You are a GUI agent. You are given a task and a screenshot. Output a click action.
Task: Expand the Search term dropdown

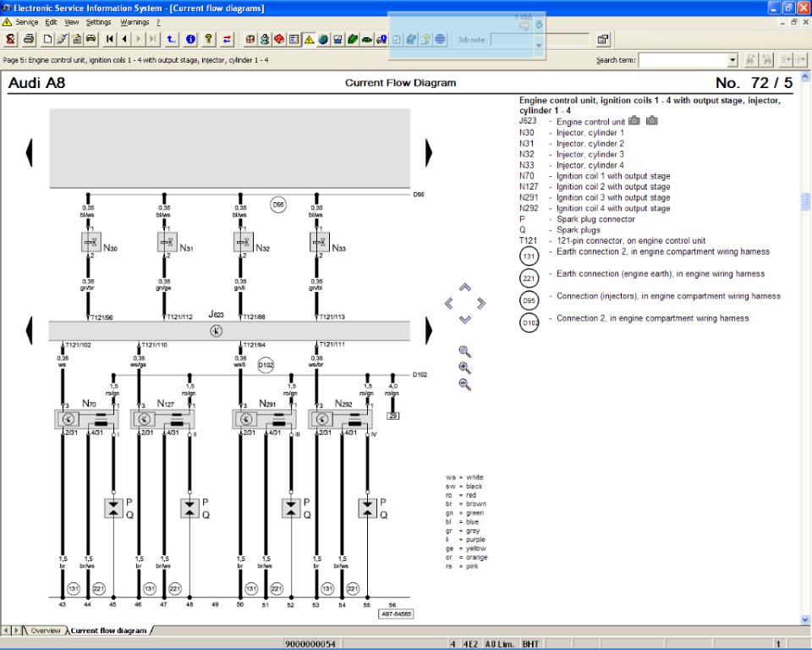pyautogui.click(x=732, y=60)
